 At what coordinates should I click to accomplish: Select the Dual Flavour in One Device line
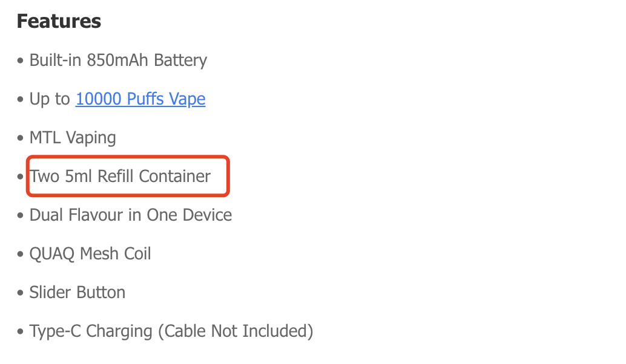pos(131,215)
